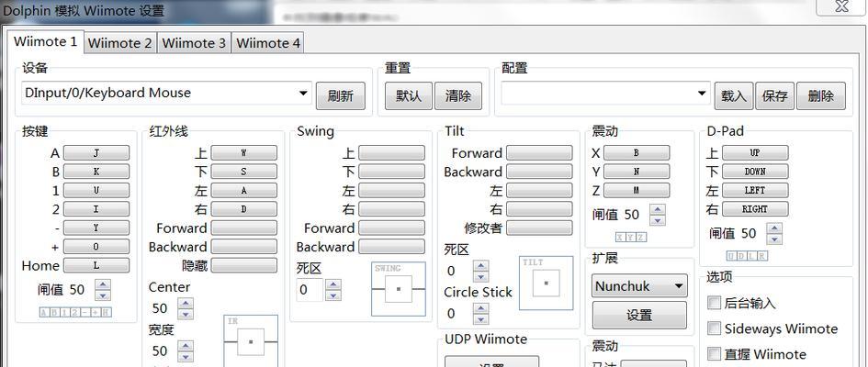This screenshot has height=367, width=868.
Task: Select the Wiimote 1 tab
Action: coord(45,41)
